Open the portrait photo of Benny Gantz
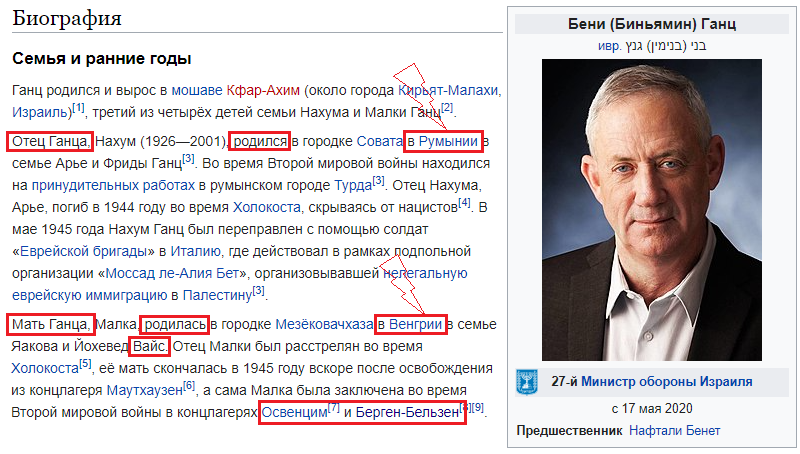The width and height of the screenshot is (800, 454). pos(652,210)
